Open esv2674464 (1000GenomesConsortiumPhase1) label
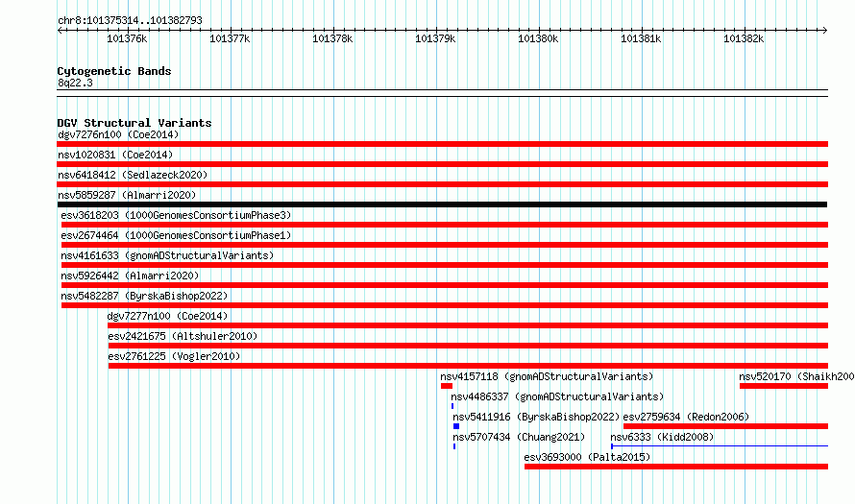 176,235
